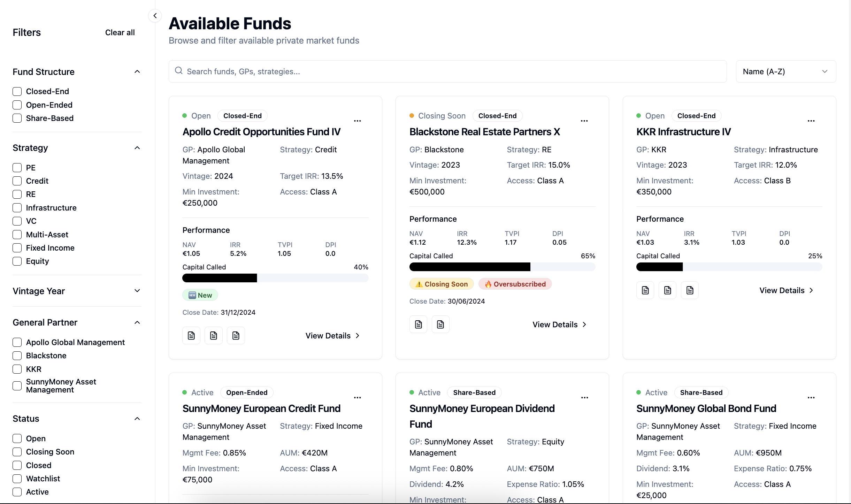This screenshot has height=504, width=851.
Task: Enable the Closed-End fund structure filter
Action: click(17, 91)
